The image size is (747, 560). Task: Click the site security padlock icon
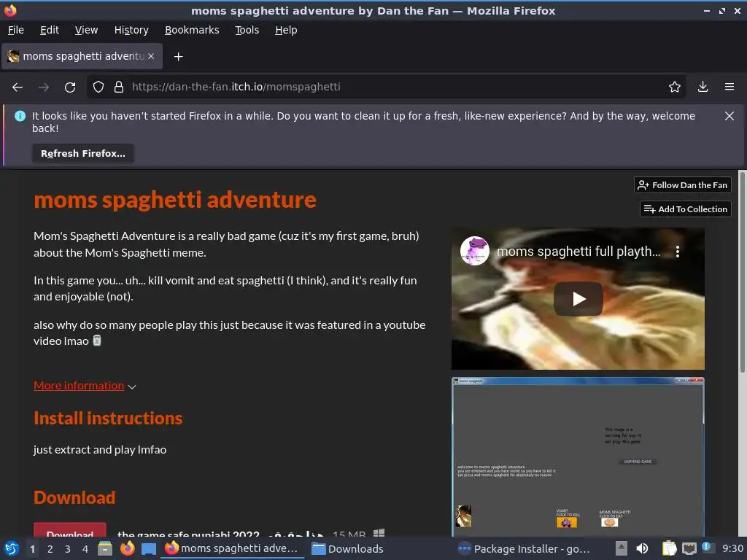pos(119,87)
